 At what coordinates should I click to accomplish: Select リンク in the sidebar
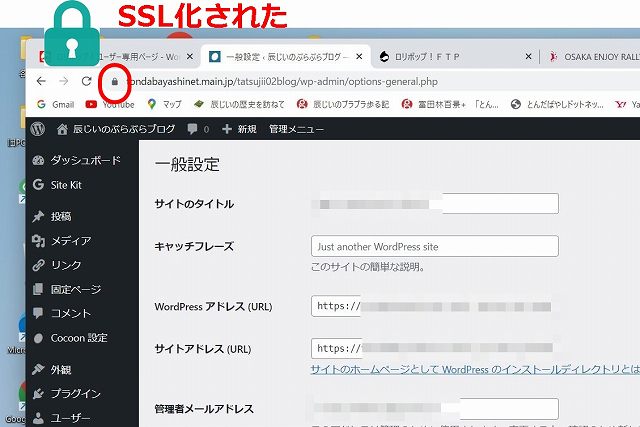pos(66,265)
